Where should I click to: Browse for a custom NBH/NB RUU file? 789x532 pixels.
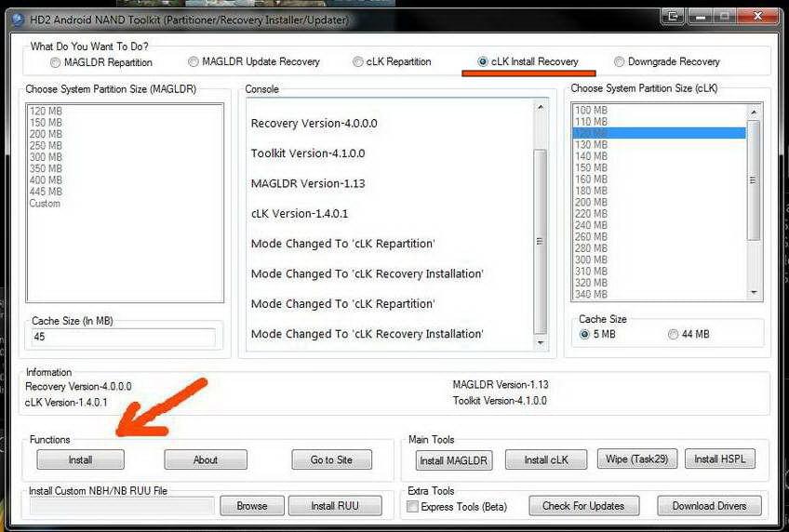(x=251, y=506)
